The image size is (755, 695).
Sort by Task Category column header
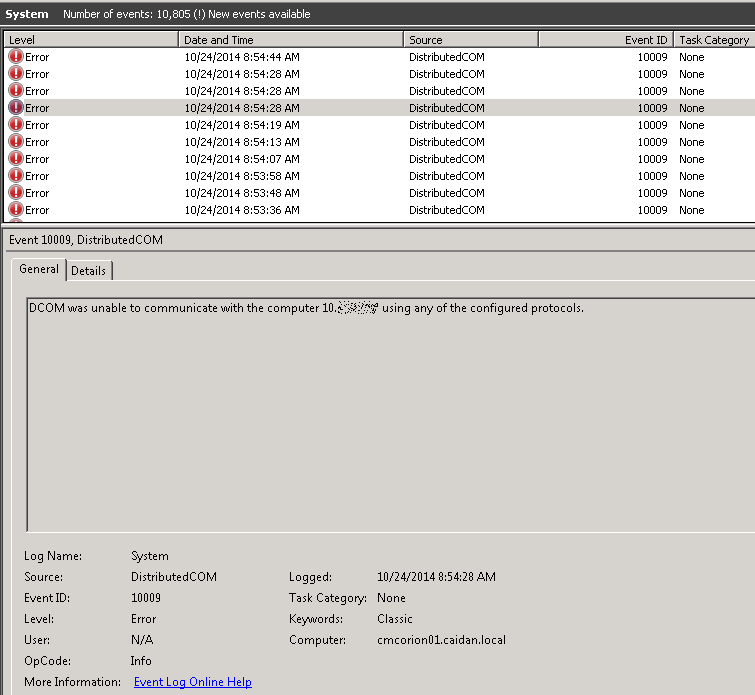click(x=714, y=39)
